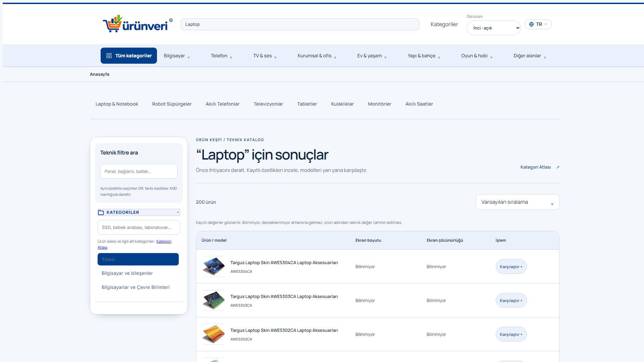The image size is (644, 362).
Task: Expand the Yapı & bahçe menu
Action: pyautogui.click(x=424, y=56)
